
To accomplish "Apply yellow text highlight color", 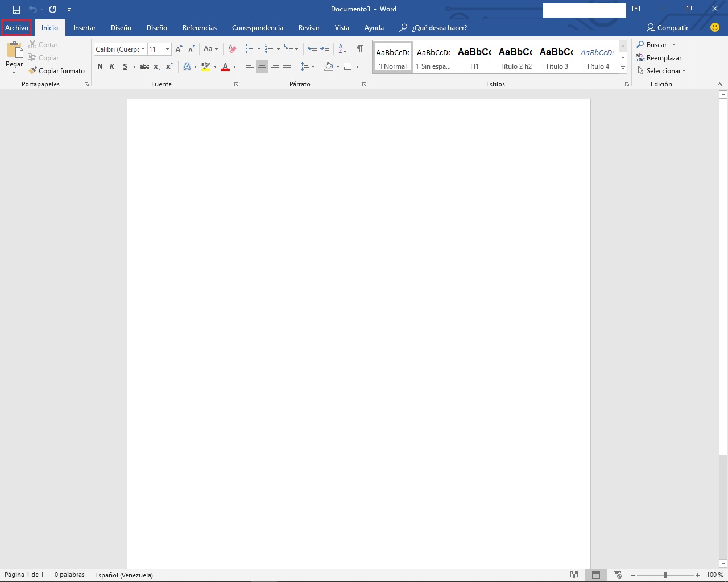I will click(206, 66).
